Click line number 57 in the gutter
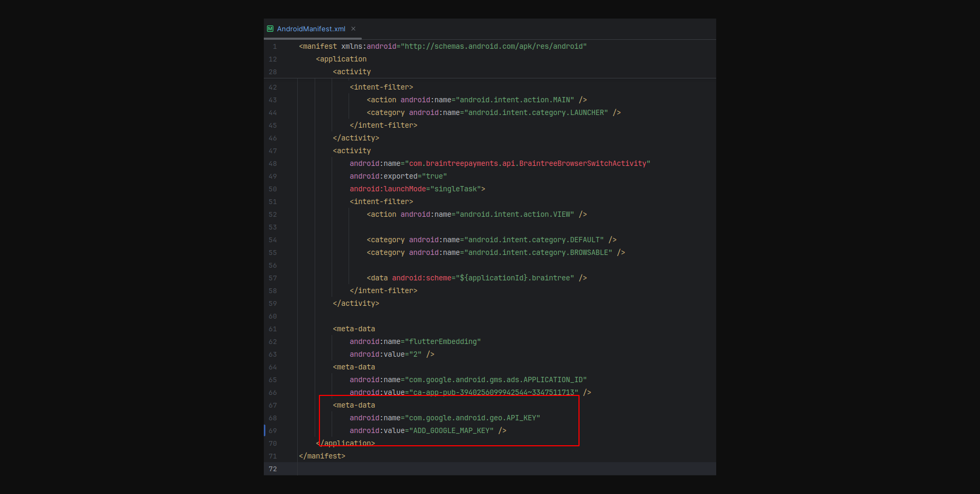The height and width of the screenshot is (494, 980). tap(273, 278)
